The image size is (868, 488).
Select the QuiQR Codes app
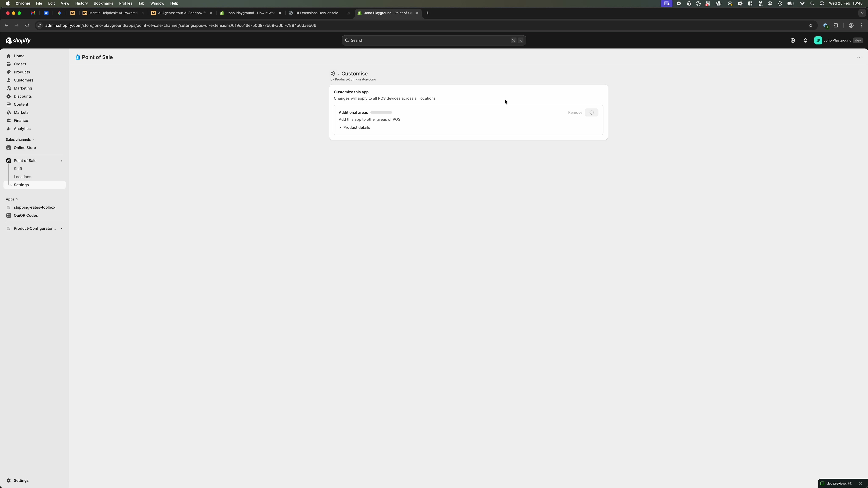click(x=25, y=216)
